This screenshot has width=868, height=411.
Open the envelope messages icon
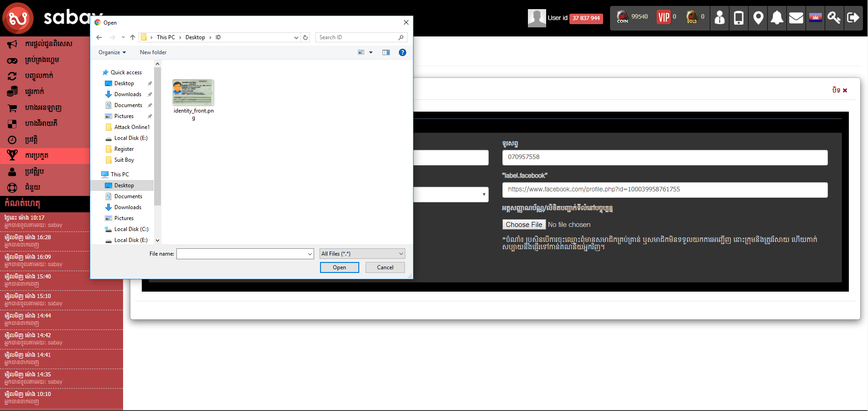(x=796, y=18)
